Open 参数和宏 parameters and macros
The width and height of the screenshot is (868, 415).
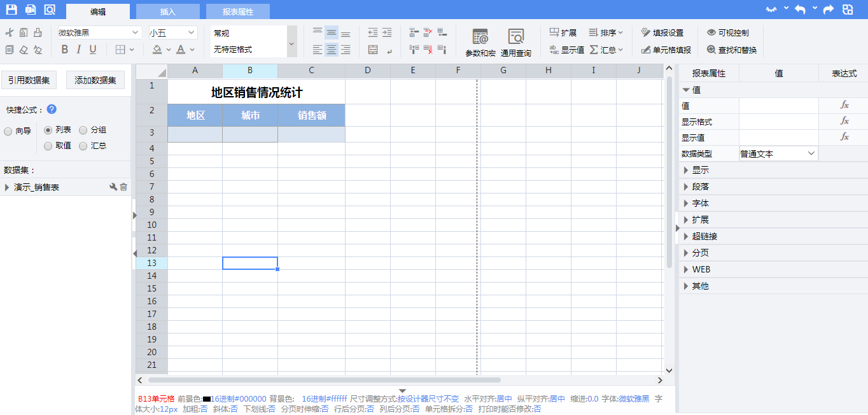click(480, 43)
